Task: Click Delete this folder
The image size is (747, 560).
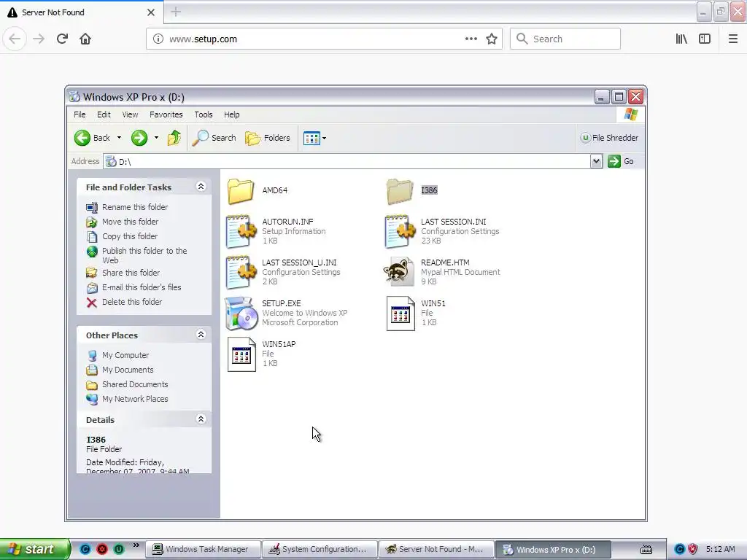Action: [x=132, y=302]
